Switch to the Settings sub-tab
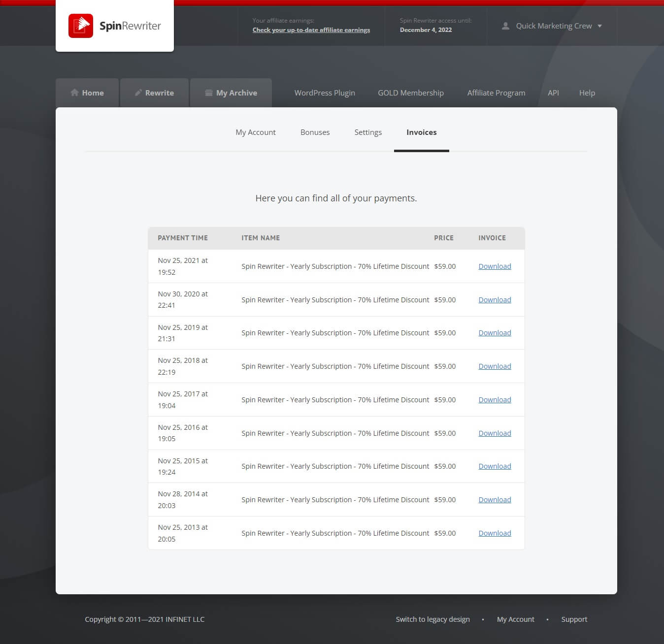Viewport: 664px width, 644px height. tap(368, 132)
